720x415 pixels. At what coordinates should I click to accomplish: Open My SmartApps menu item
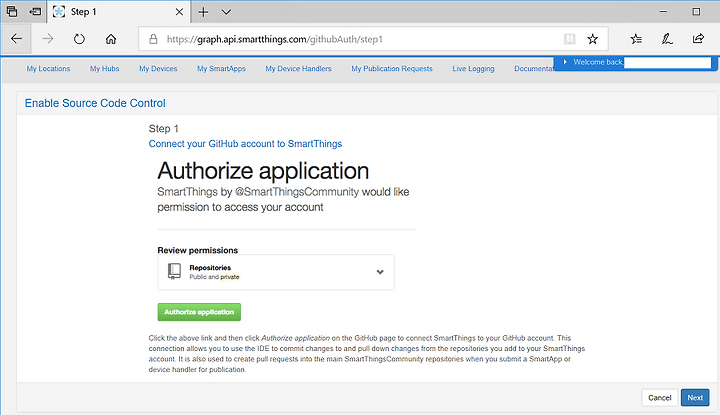click(221, 68)
